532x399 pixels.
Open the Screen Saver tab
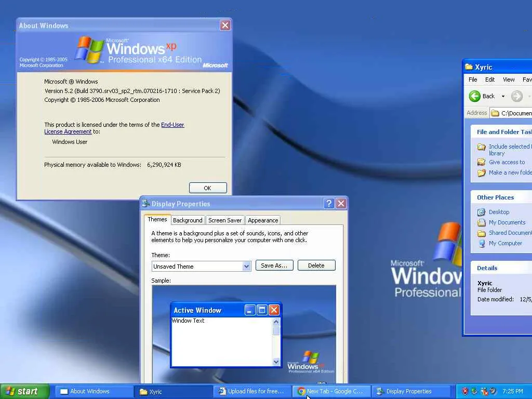click(x=225, y=220)
